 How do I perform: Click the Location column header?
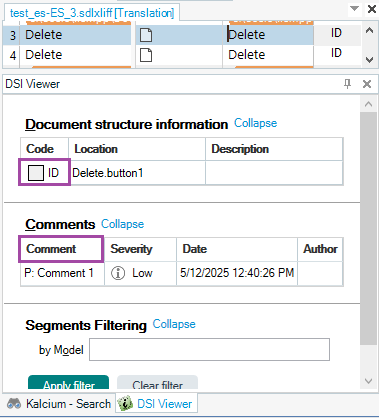(137, 149)
